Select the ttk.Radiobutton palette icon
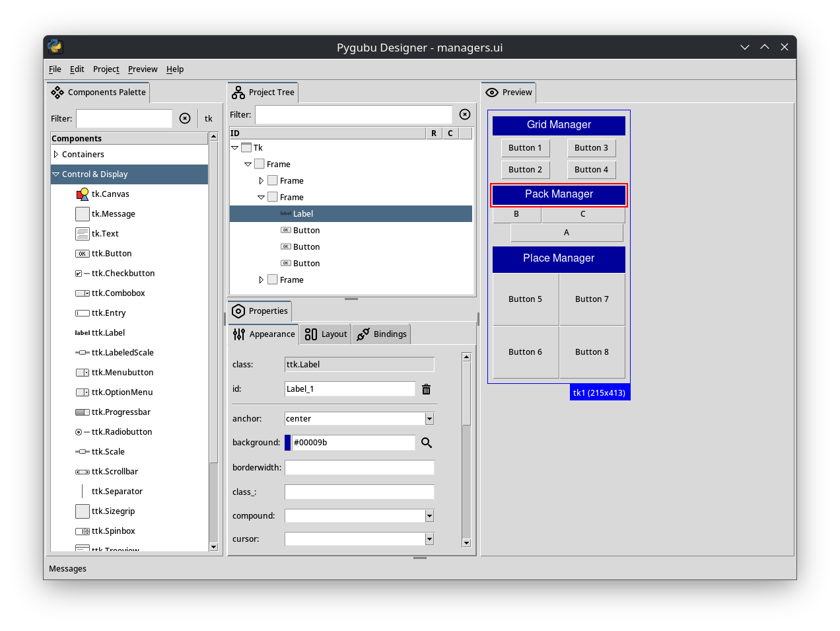The height and width of the screenshot is (631, 840). [83, 432]
